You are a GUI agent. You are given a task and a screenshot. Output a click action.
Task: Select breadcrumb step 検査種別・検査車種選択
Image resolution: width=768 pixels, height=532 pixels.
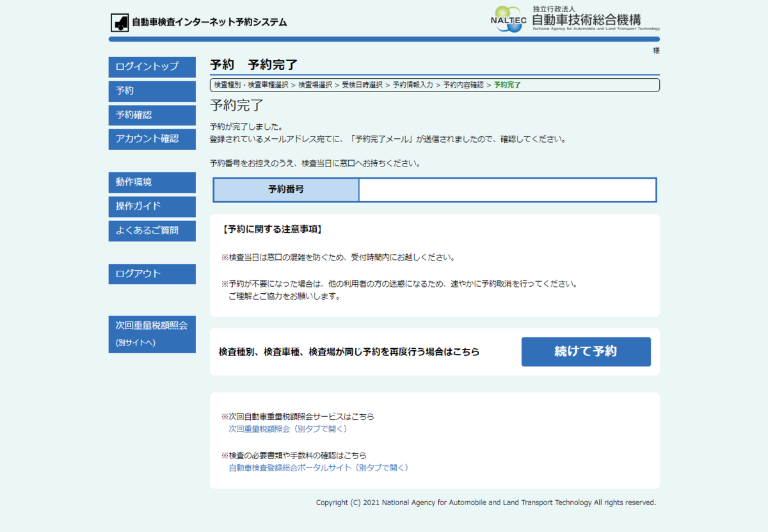tap(251, 85)
